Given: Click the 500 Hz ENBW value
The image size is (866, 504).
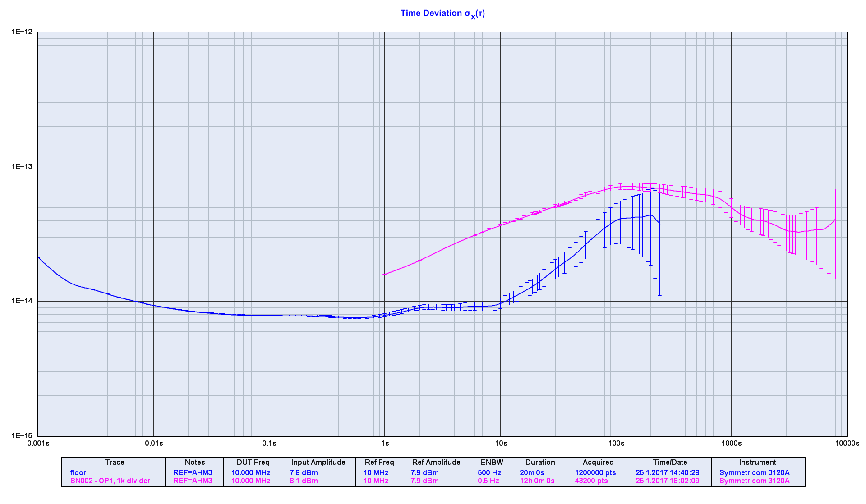Looking at the screenshot, I should pos(489,472).
